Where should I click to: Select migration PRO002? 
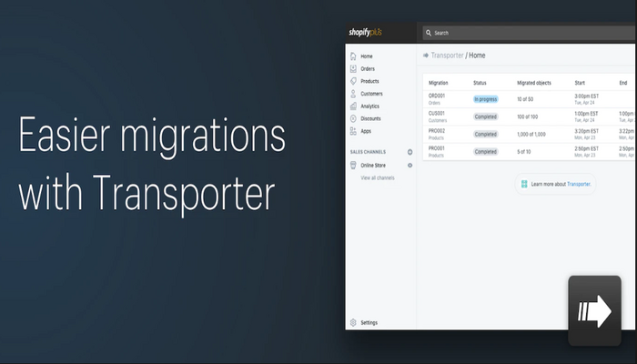pos(437,131)
